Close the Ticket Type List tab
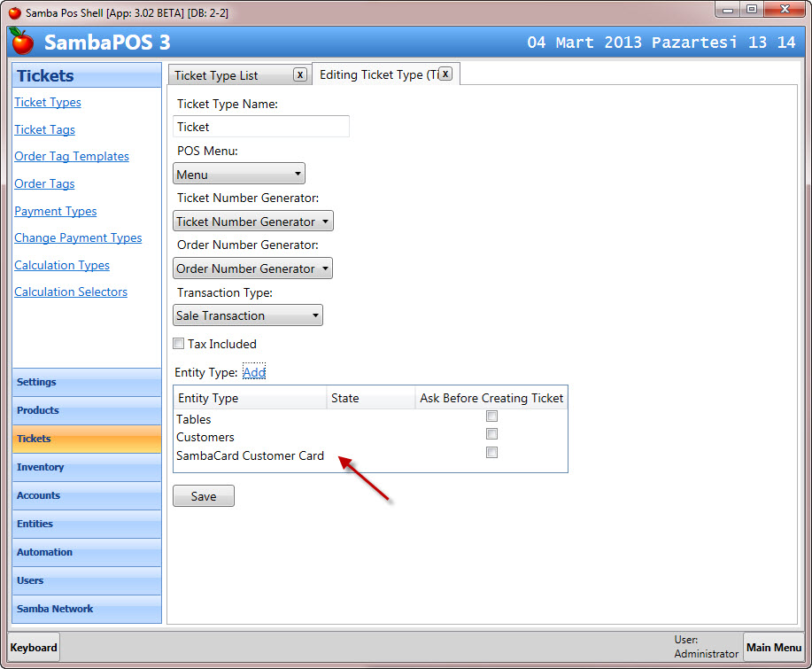 [300, 75]
